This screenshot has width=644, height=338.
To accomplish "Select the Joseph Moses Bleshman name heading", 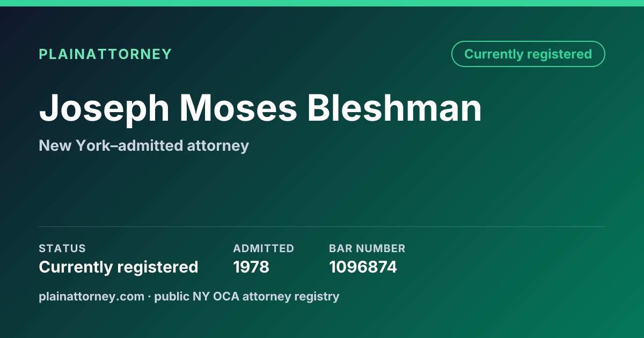I will [x=260, y=108].
